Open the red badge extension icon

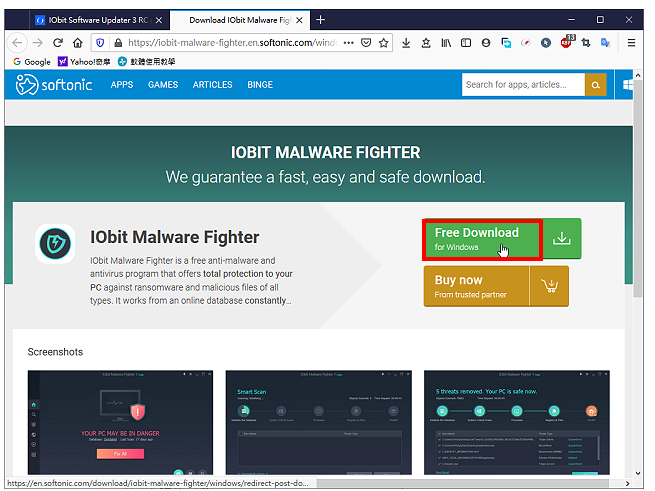point(567,42)
